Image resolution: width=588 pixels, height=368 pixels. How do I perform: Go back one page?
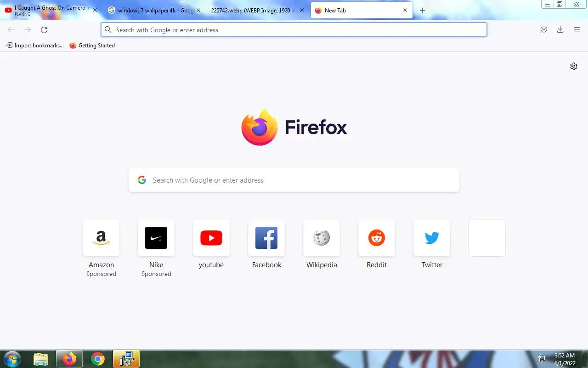(11, 29)
